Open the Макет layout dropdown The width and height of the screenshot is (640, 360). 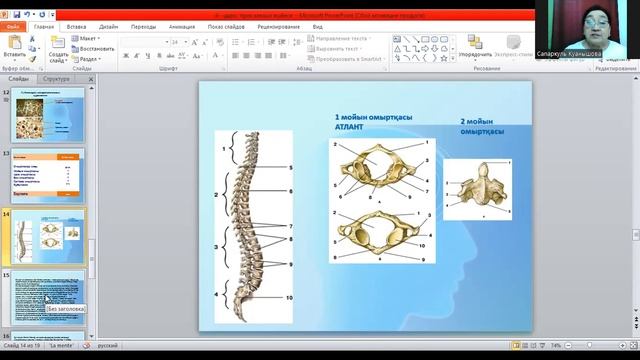pos(86,38)
